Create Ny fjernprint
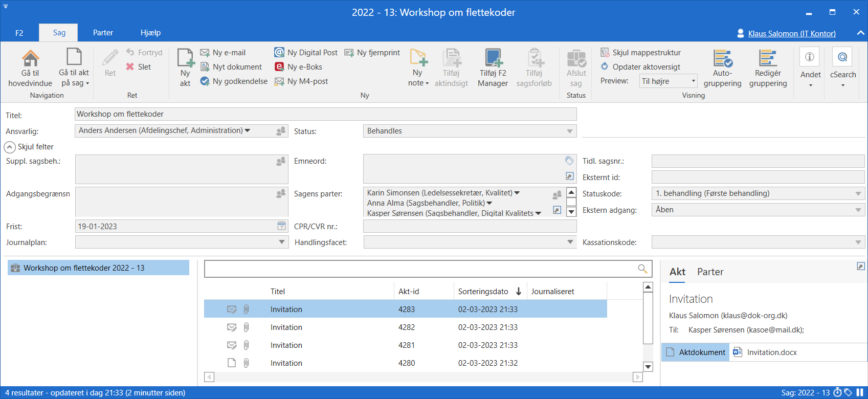 click(x=372, y=52)
